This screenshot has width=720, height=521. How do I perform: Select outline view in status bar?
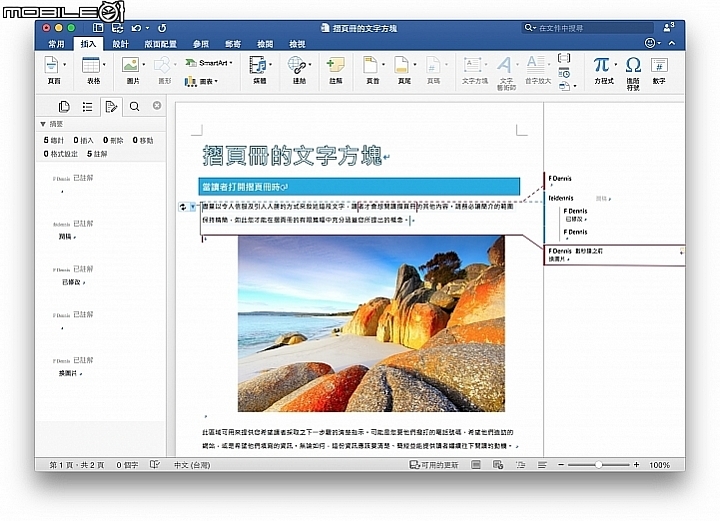(521, 465)
